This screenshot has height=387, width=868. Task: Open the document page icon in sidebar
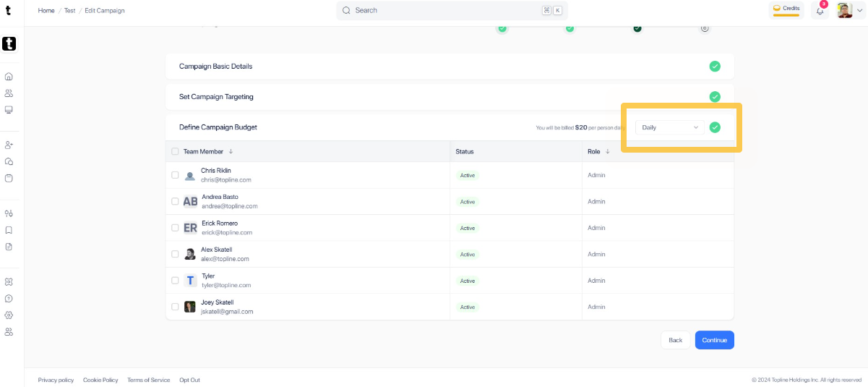click(x=9, y=247)
